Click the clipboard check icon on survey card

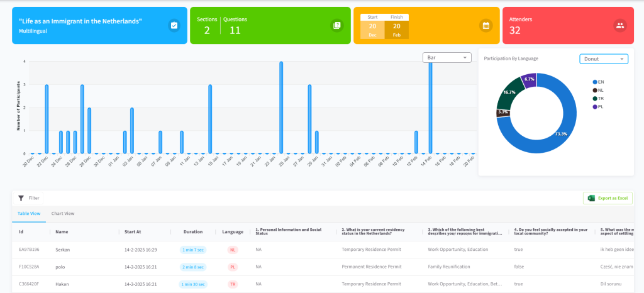174,25
